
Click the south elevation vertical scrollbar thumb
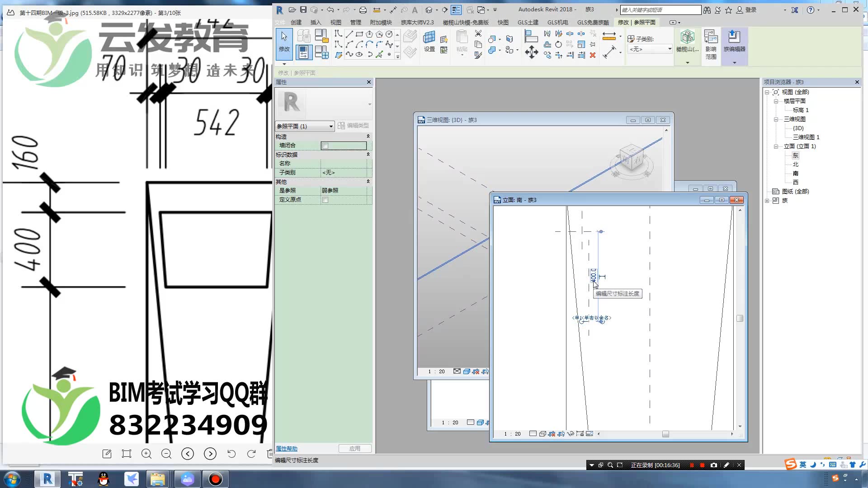coord(740,318)
